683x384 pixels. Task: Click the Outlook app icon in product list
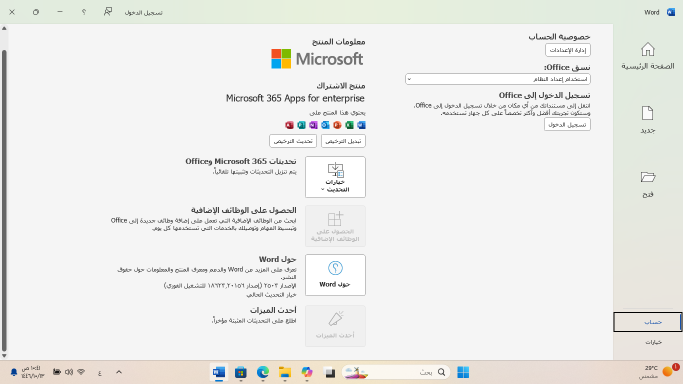[x=325, y=125]
